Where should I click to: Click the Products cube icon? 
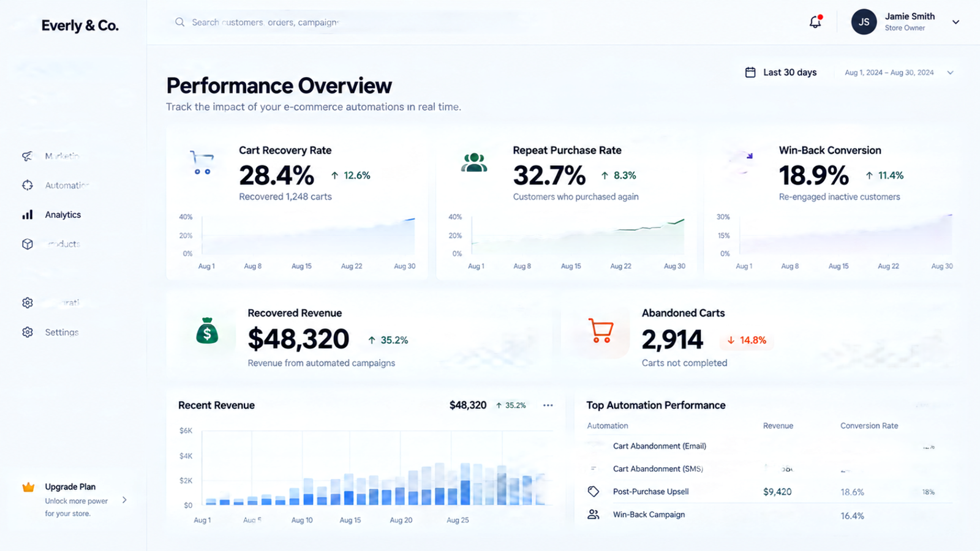(28, 244)
